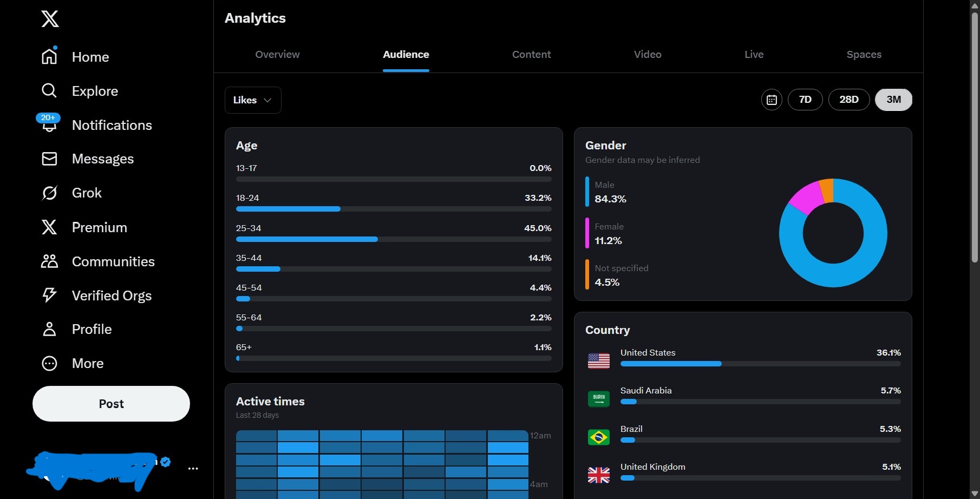Click the X logo at top left
This screenshot has height=499, width=980.
(50, 19)
